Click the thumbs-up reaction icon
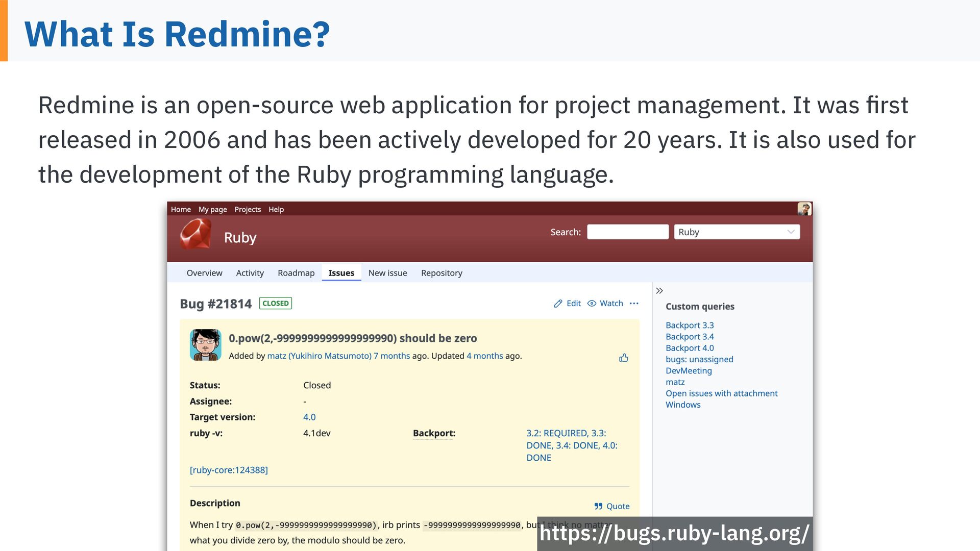The image size is (980, 551). coord(624,358)
